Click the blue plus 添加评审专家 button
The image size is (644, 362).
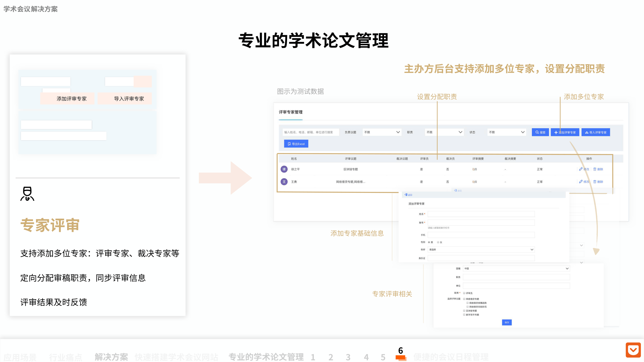tap(565, 132)
